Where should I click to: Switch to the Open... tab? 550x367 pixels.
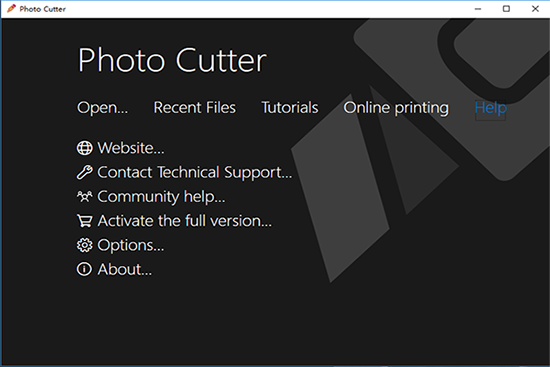coord(102,107)
